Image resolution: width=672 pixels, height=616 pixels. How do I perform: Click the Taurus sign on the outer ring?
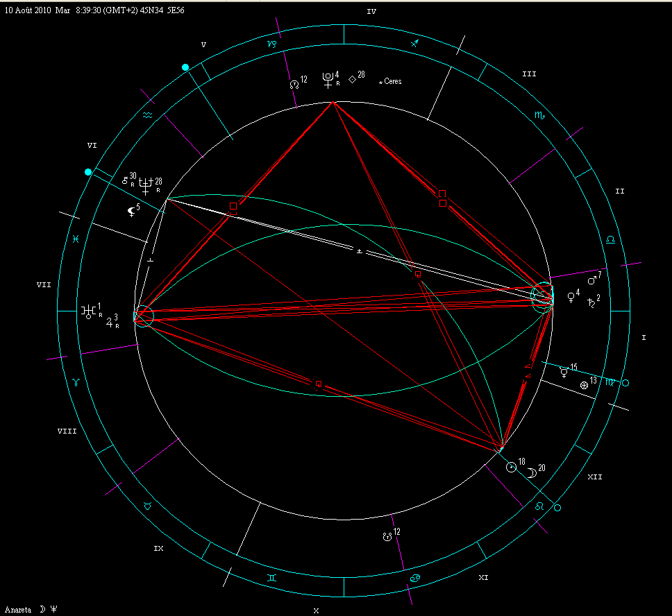147,506
